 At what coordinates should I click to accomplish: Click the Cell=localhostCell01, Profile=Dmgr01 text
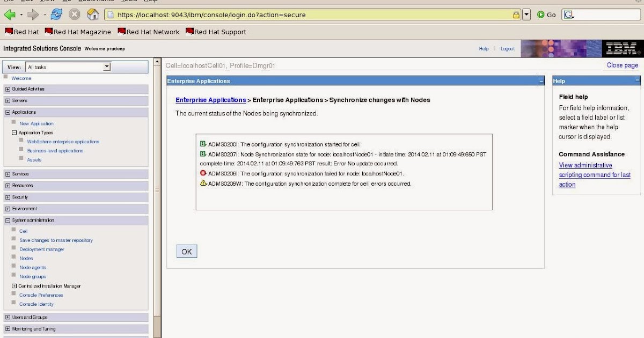click(221, 65)
